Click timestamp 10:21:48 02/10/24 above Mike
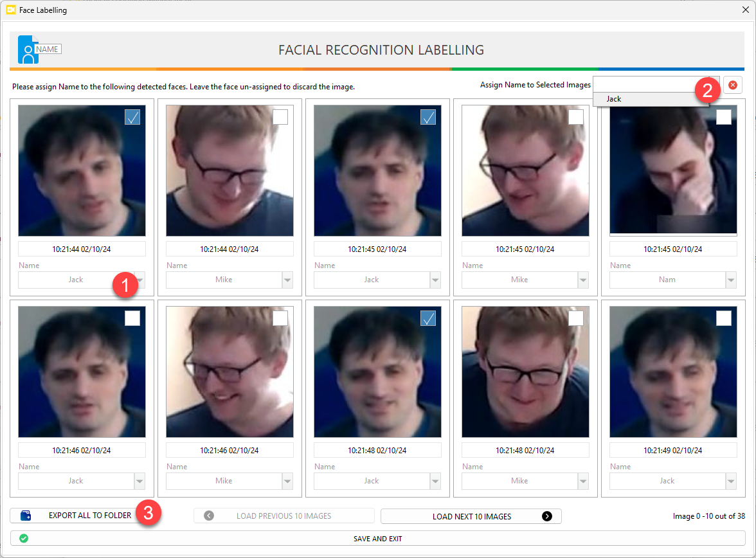 526,451
